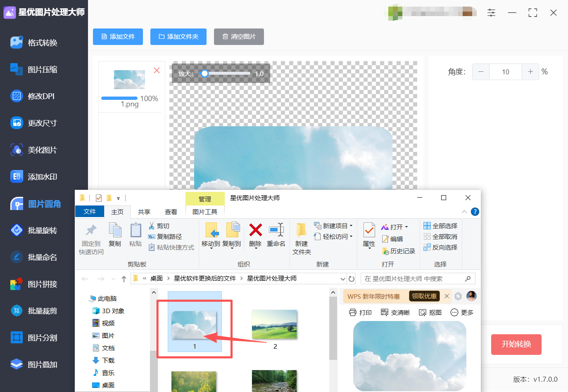Screen dimensions: 568x392
Task: Switch to 主页 tab in Explorer ribbon
Action: tap(117, 212)
